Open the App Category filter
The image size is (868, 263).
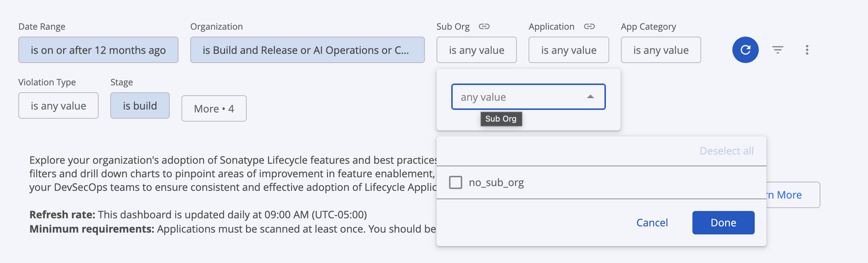click(661, 50)
